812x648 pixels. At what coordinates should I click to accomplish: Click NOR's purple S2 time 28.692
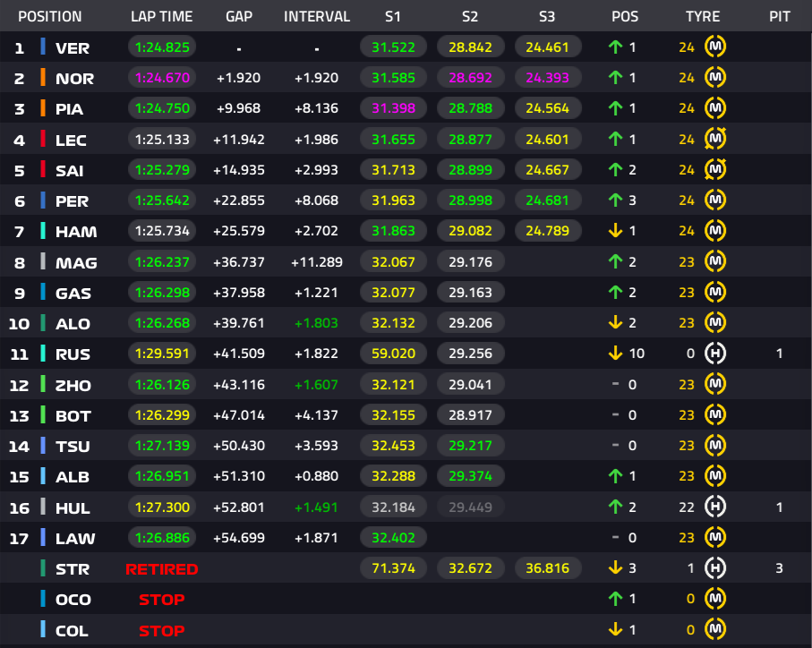[x=471, y=78]
